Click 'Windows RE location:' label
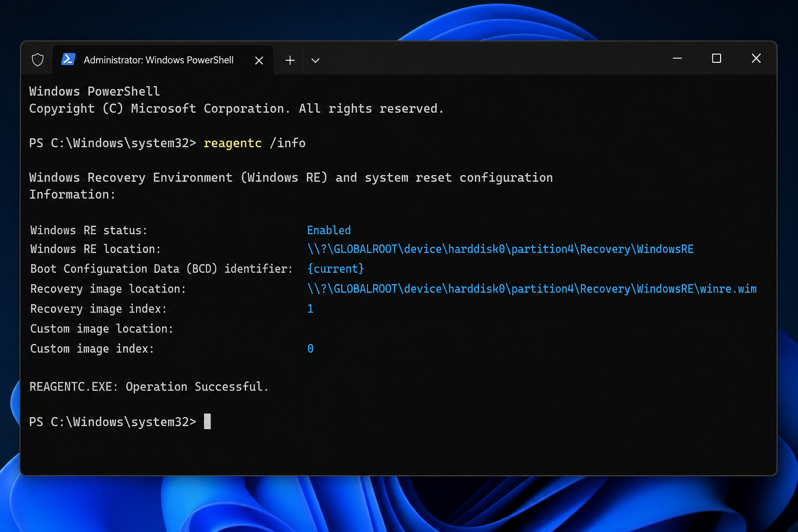This screenshot has height=532, width=798. (96, 249)
